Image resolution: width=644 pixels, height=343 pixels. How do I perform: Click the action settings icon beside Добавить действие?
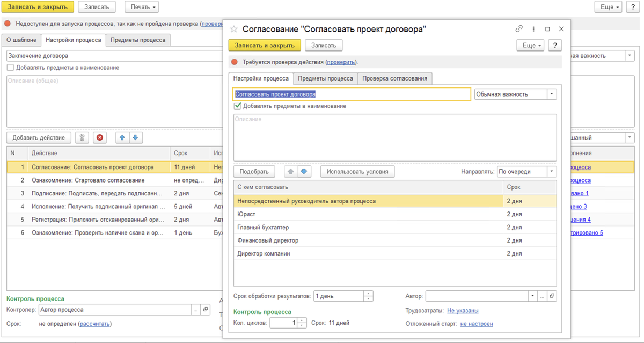tap(82, 137)
